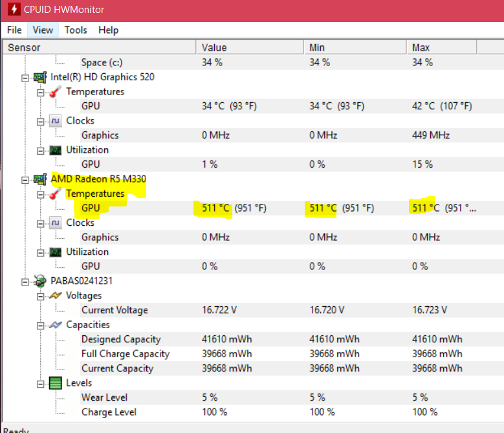
Task: Click the AMD Radeon graphics card icon
Action: 40,179
